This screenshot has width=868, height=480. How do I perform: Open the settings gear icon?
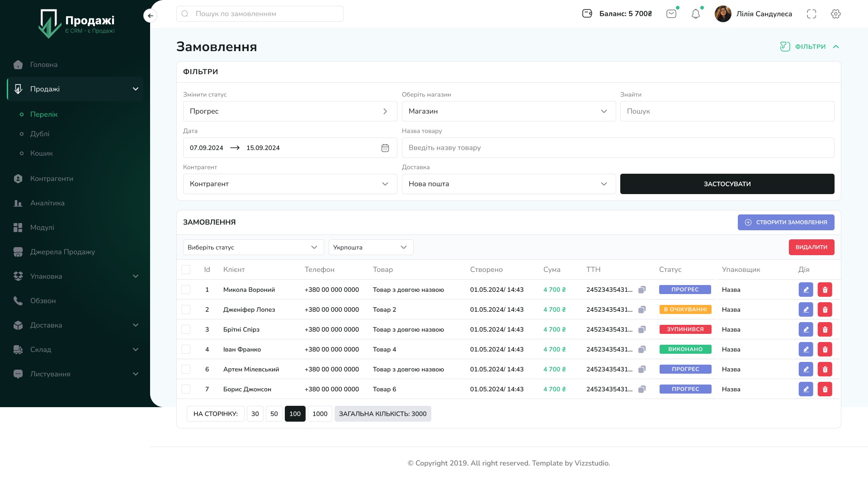[835, 14]
